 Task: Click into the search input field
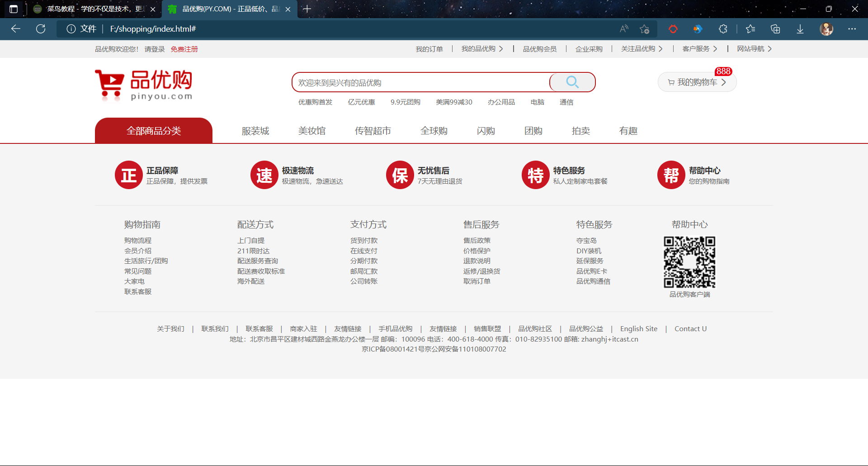tap(420, 83)
